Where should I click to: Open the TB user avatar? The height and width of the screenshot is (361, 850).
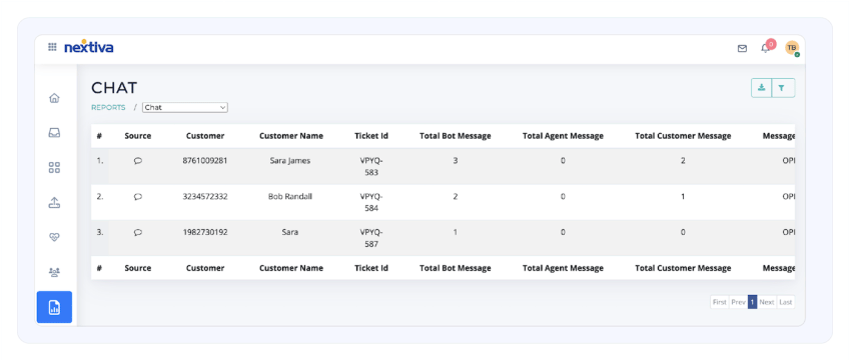tap(792, 48)
